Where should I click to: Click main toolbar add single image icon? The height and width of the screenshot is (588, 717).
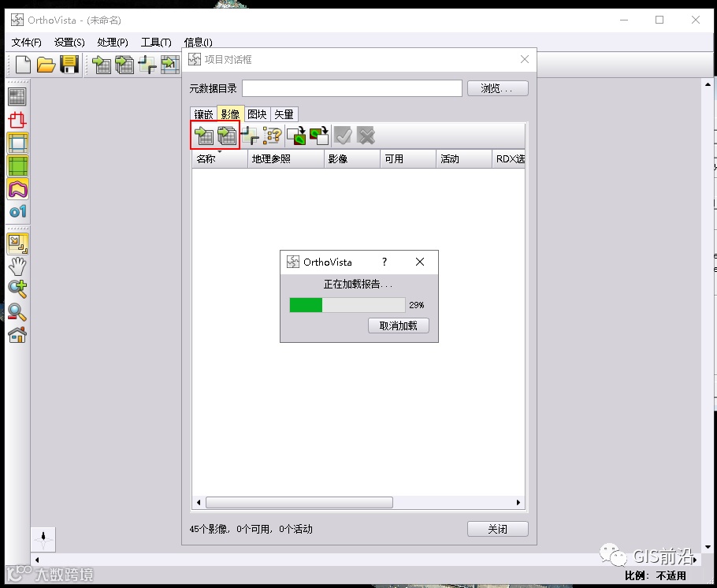click(x=102, y=65)
